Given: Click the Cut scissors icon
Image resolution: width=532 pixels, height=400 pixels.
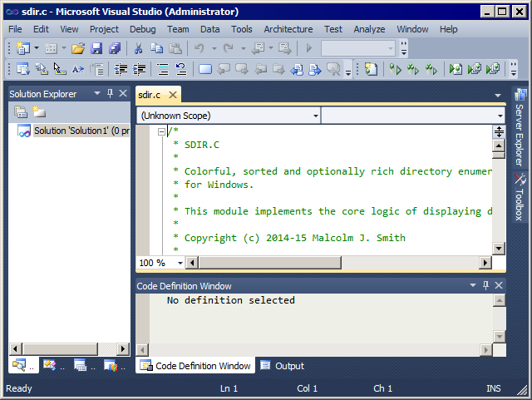Looking at the screenshot, I should pyautogui.click(x=138, y=48).
